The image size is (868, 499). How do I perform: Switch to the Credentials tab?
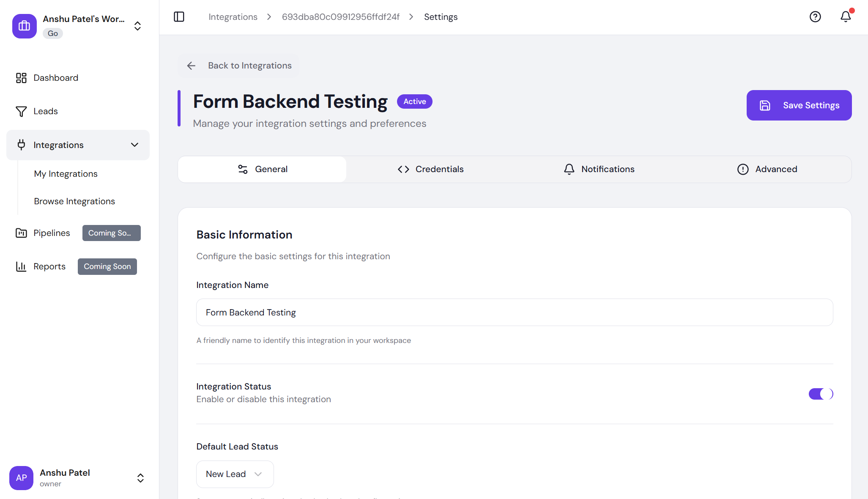430,169
